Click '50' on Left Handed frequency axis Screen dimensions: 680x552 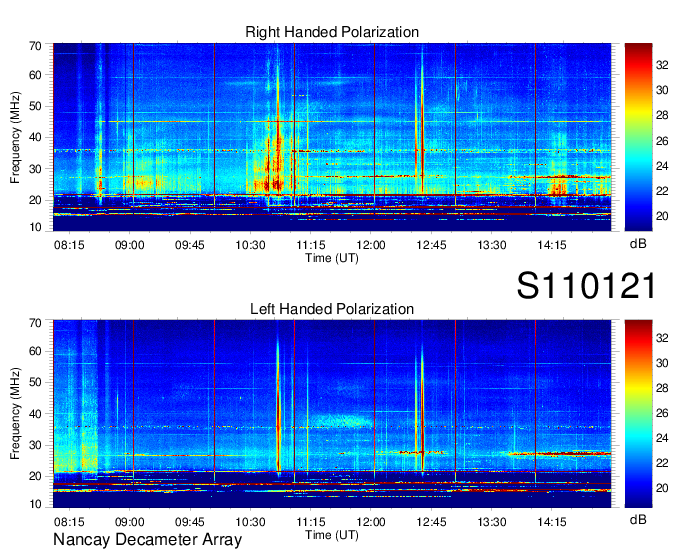35,383
